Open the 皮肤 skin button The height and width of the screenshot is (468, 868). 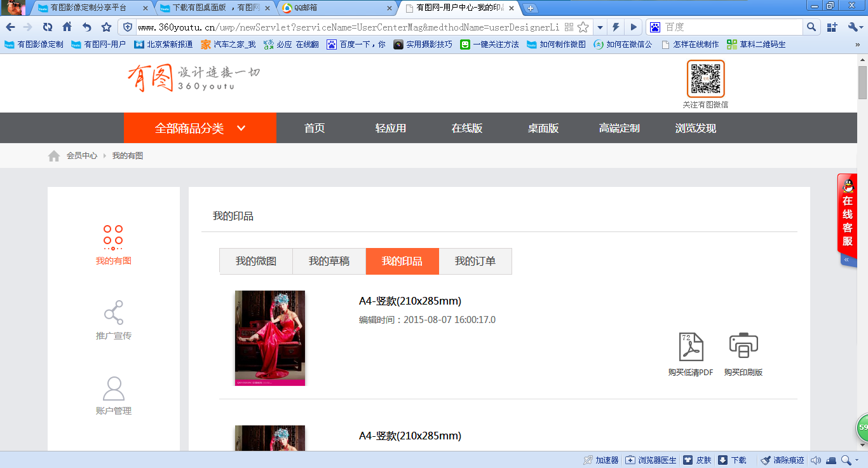click(x=697, y=460)
